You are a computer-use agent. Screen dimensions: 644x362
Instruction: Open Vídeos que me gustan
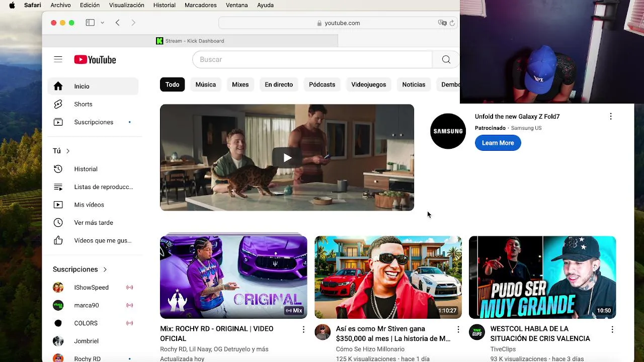pos(93,240)
